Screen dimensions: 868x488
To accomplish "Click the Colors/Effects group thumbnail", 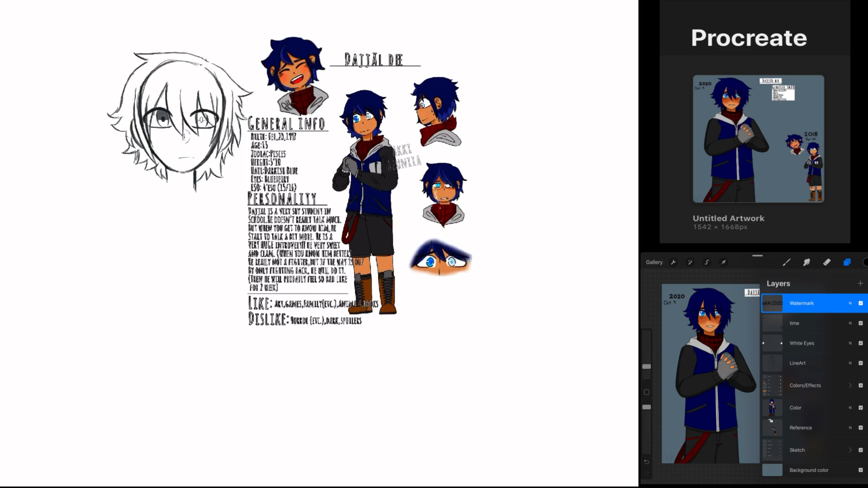I will [772, 385].
